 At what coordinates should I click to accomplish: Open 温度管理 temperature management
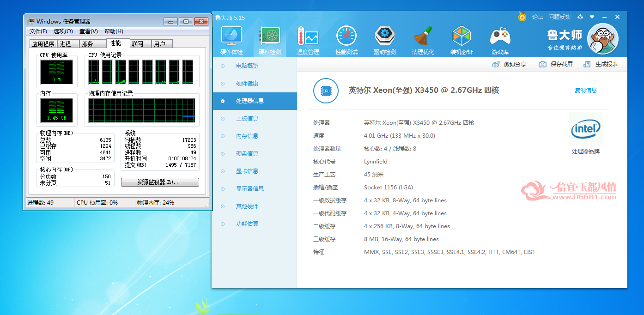(308, 41)
